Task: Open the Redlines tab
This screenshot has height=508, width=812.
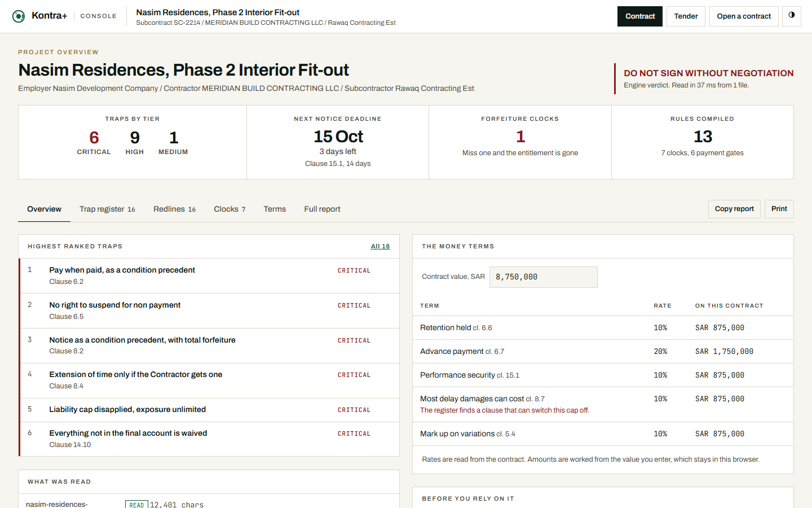Action: pyautogui.click(x=174, y=209)
